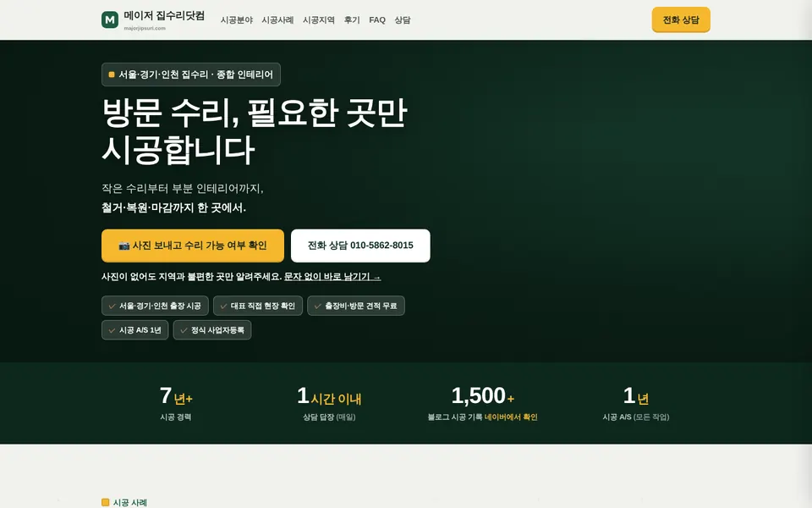
Task: Click the orange square in the region tag
Action: pyautogui.click(x=112, y=75)
